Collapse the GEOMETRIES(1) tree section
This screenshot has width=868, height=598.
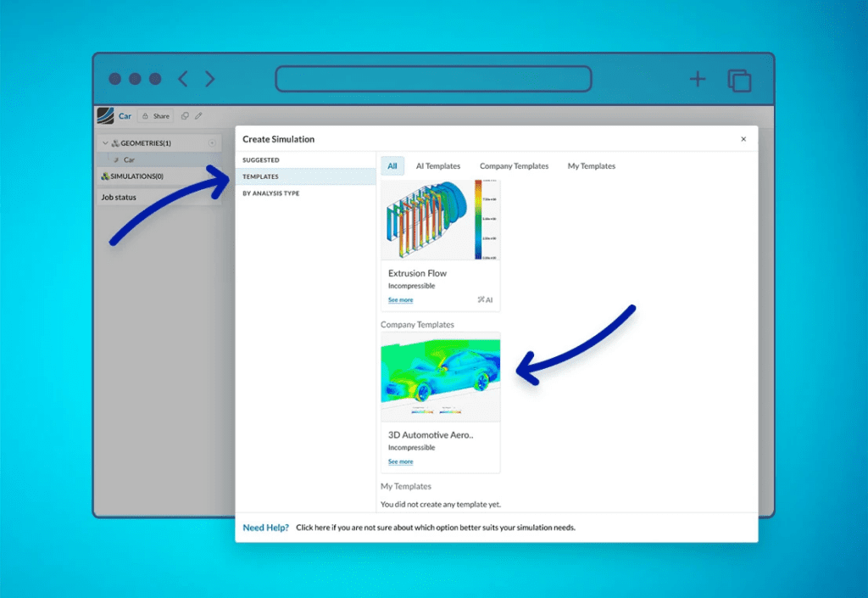coord(104,143)
